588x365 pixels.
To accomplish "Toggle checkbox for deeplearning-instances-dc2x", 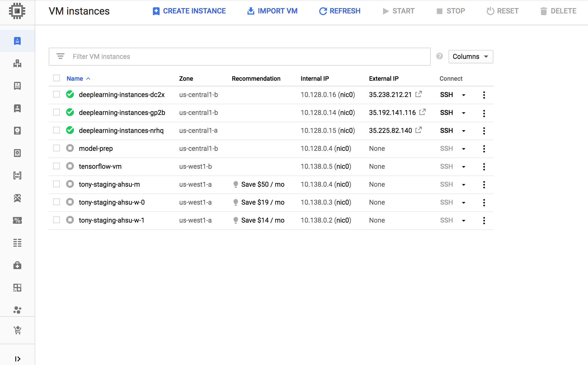I will pos(57,95).
